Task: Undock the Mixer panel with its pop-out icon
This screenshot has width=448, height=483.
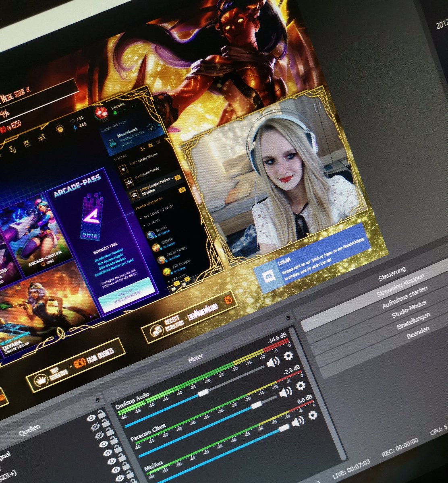Action: point(288,318)
